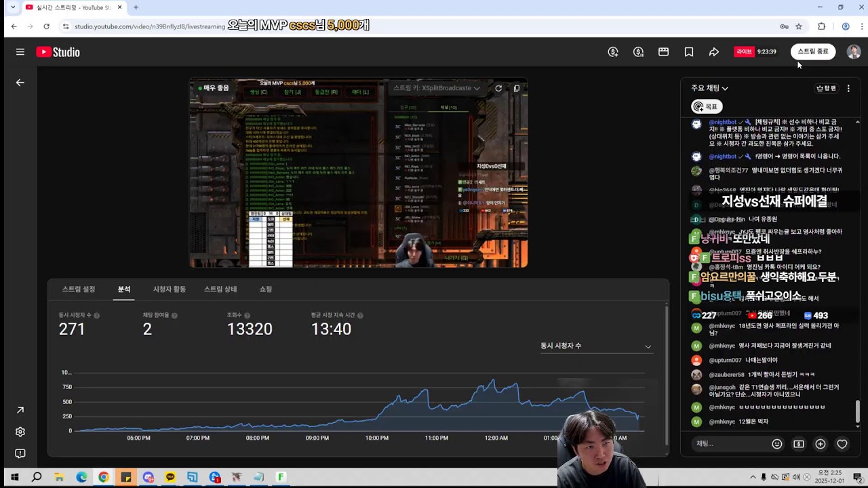Click the Super Chat money icon

[x=799, y=444]
